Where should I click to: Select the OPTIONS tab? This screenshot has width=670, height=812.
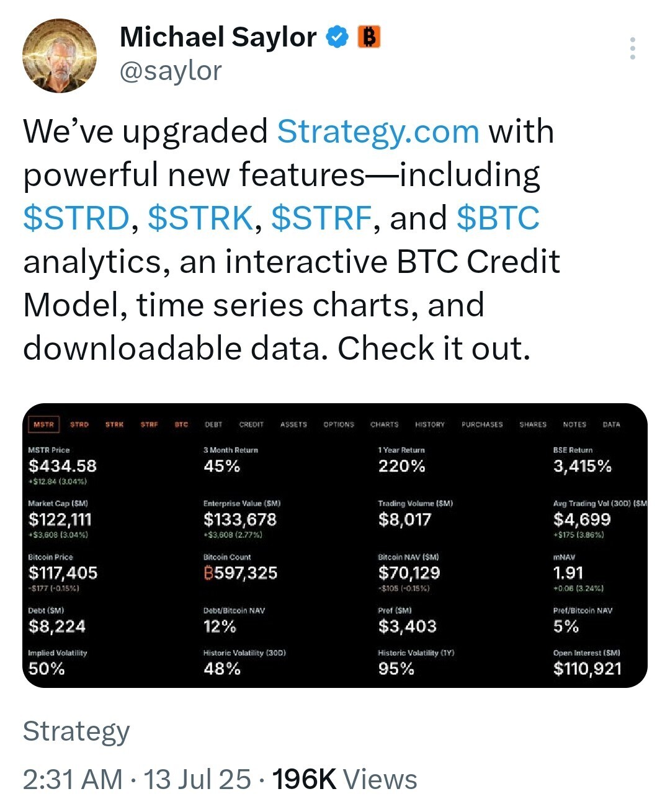[339, 425]
